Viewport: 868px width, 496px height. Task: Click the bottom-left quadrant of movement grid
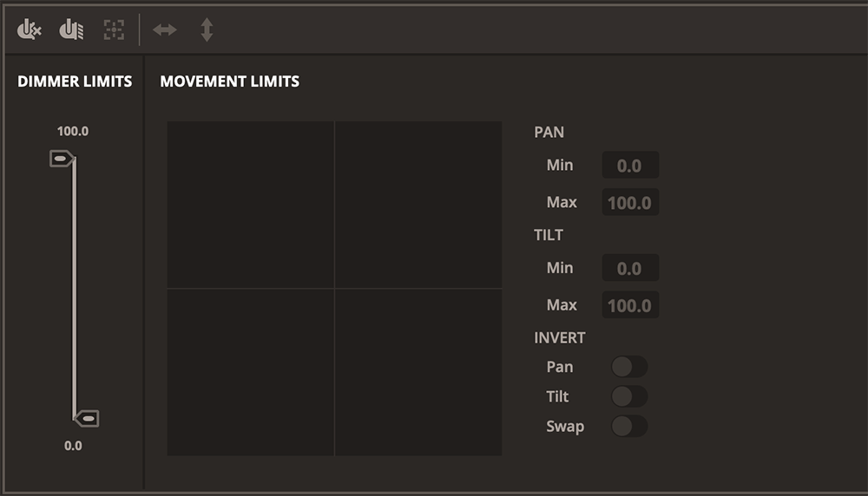pyautogui.click(x=251, y=371)
